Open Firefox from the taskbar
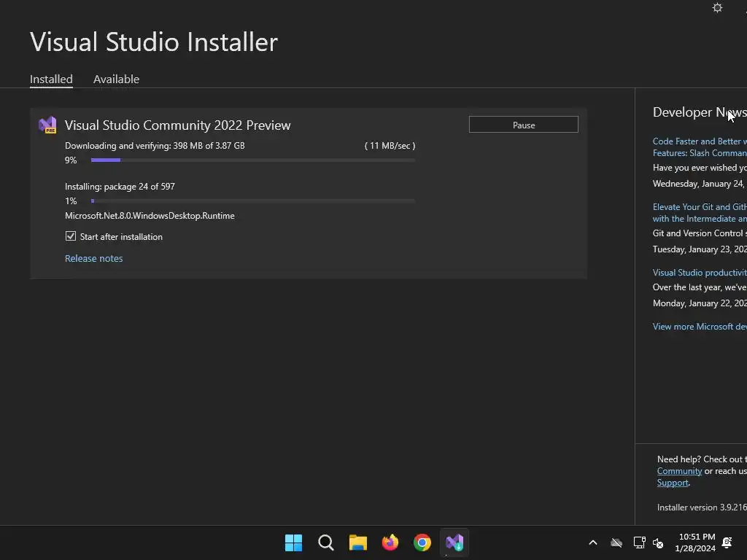This screenshot has height=560, width=747. pyautogui.click(x=390, y=542)
